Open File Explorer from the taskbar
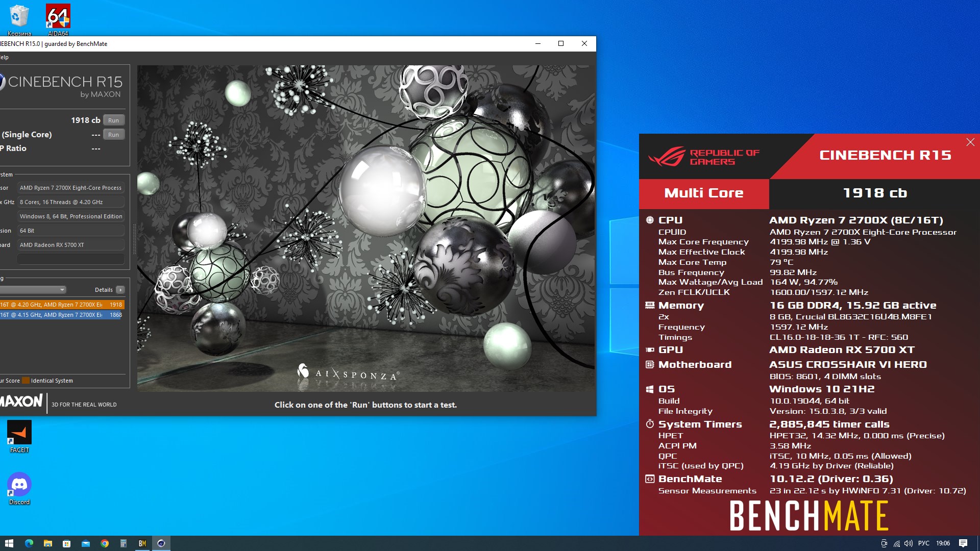Viewport: 980px width, 551px height. 47,543
